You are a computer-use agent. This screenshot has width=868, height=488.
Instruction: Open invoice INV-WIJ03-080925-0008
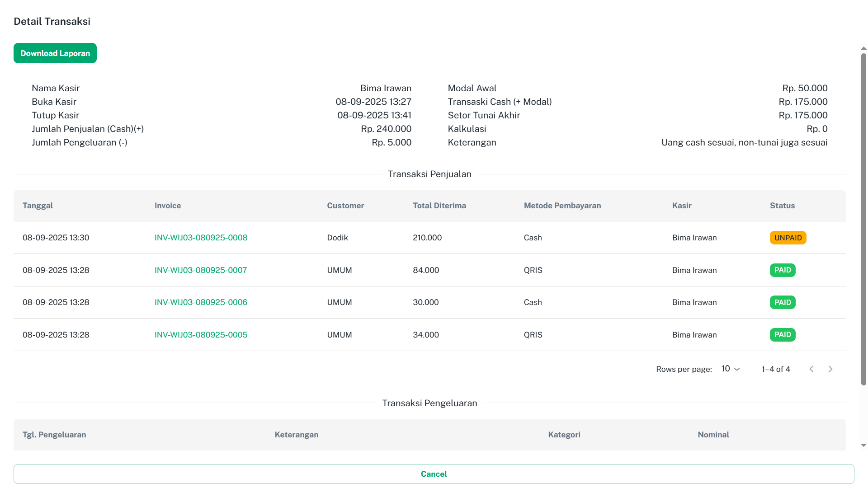(201, 238)
